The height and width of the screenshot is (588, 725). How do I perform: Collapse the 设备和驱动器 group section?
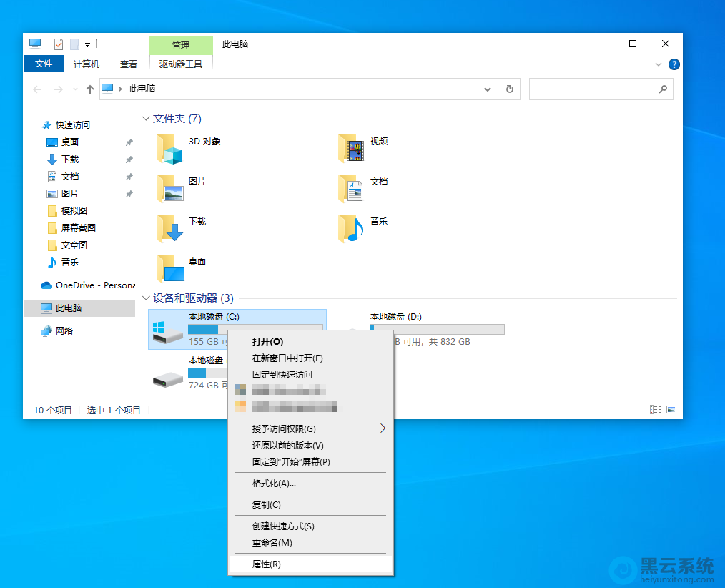point(146,298)
